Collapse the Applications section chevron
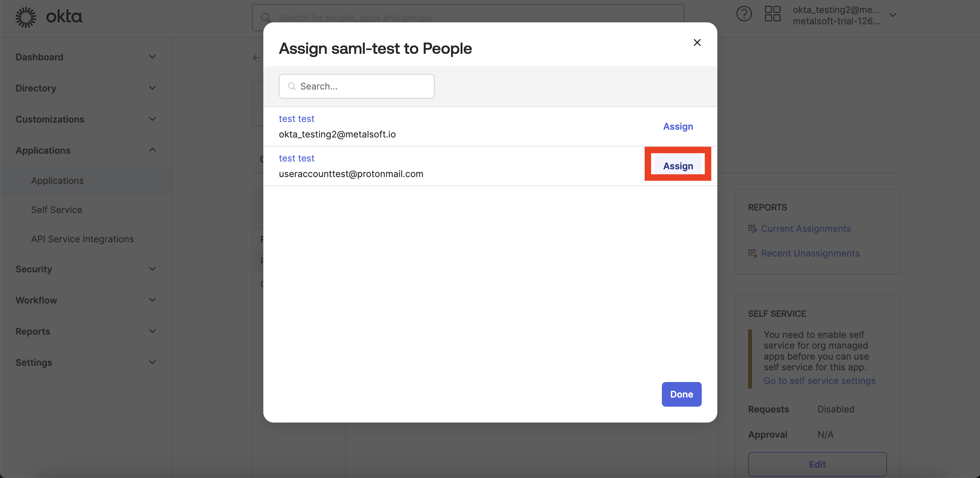 (x=152, y=150)
